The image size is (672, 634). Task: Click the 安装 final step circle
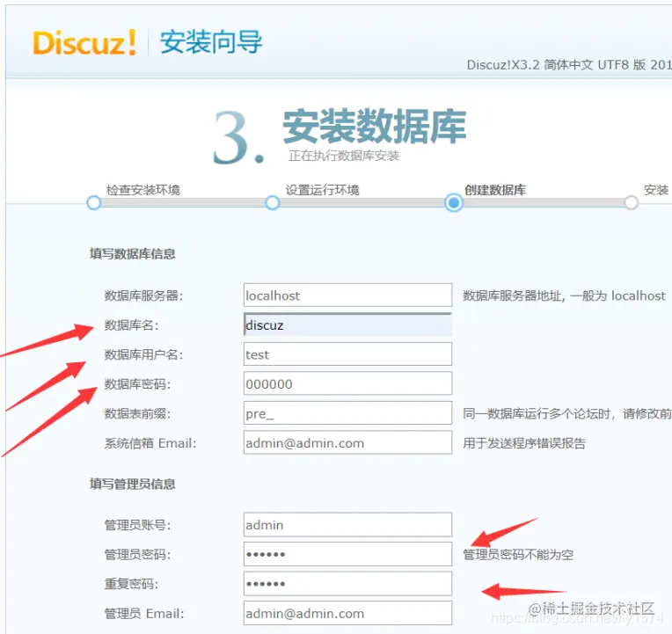[x=632, y=202]
